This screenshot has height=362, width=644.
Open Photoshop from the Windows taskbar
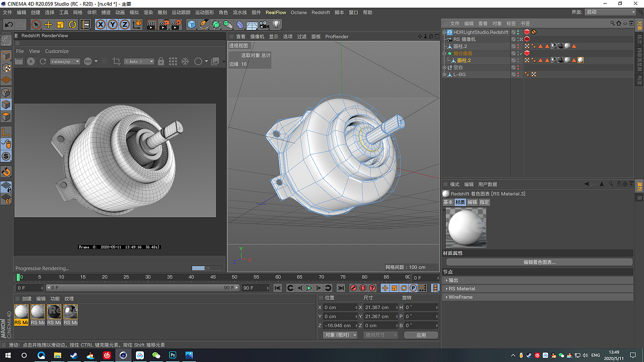click(x=173, y=355)
